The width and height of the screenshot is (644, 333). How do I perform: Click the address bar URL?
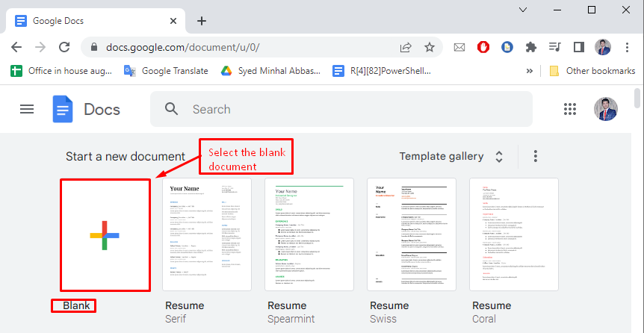[183, 47]
